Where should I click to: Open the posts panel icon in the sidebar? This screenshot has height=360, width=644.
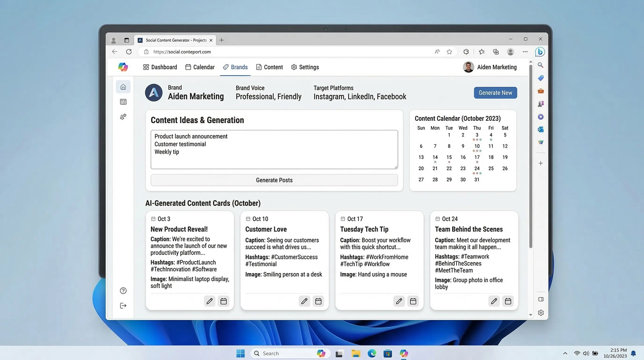(123, 102)
